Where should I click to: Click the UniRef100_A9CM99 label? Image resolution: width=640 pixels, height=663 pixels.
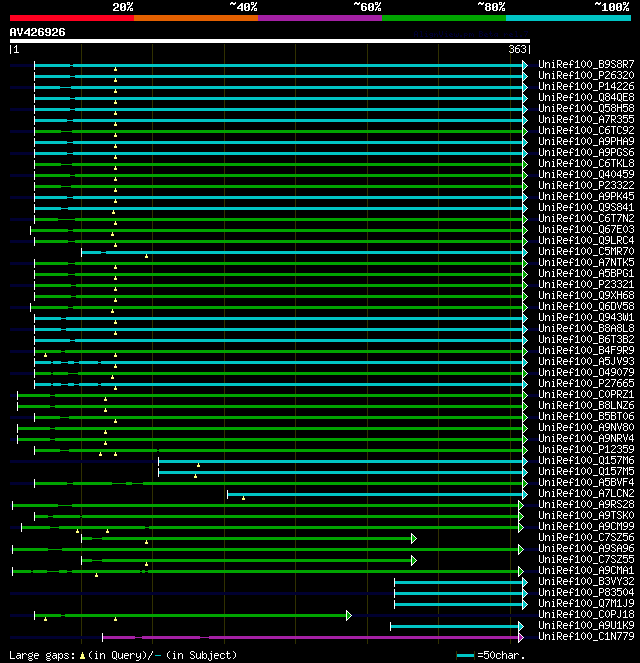586,526
